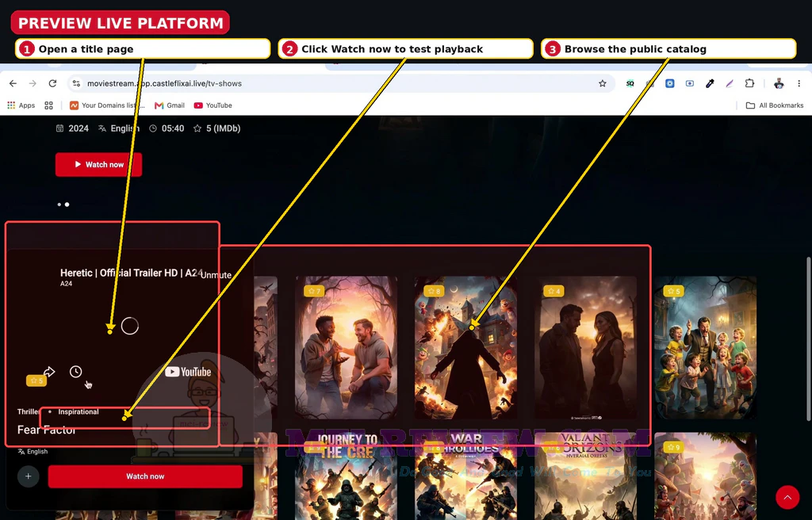Screen dimensions: 812x520
Task: Click the Fear Factor title text
Action: coord(47,430)
